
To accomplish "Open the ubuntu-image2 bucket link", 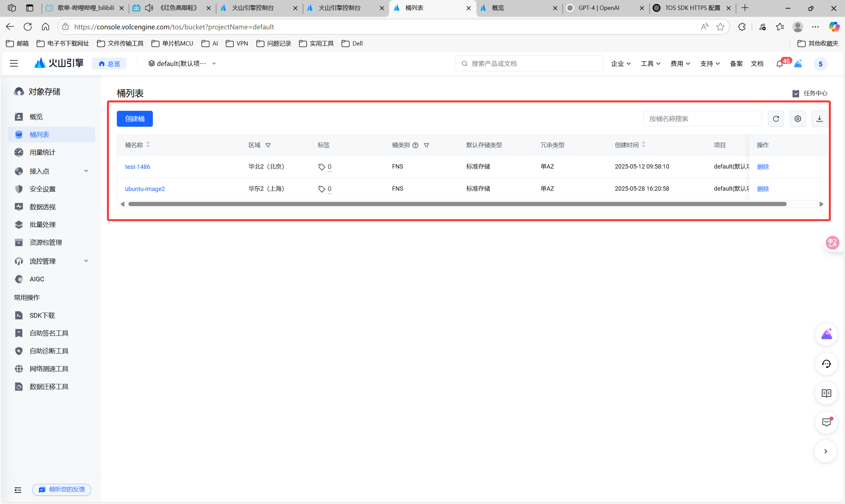I will tap(145, 189).
